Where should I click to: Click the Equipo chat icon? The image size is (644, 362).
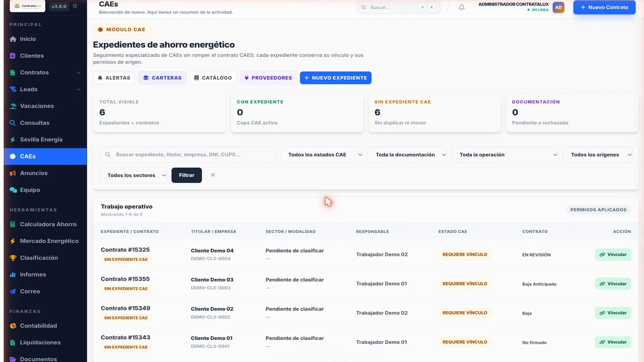[13, 190]
